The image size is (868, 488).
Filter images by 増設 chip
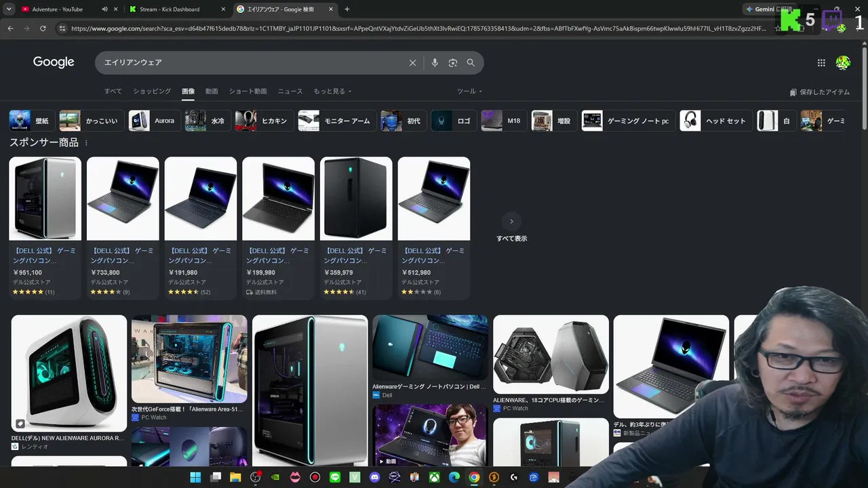(553, 121)
